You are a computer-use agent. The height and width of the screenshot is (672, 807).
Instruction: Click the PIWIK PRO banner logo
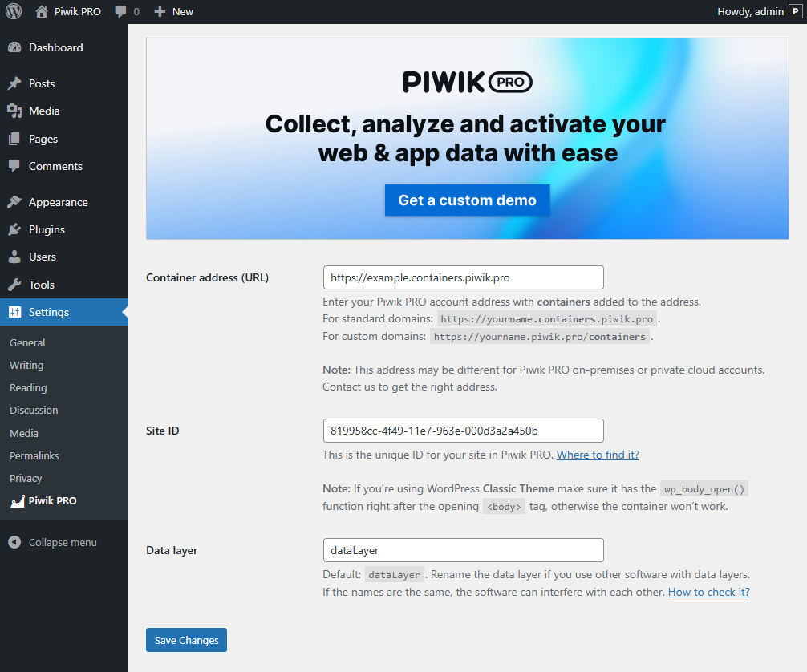[468, 83]
